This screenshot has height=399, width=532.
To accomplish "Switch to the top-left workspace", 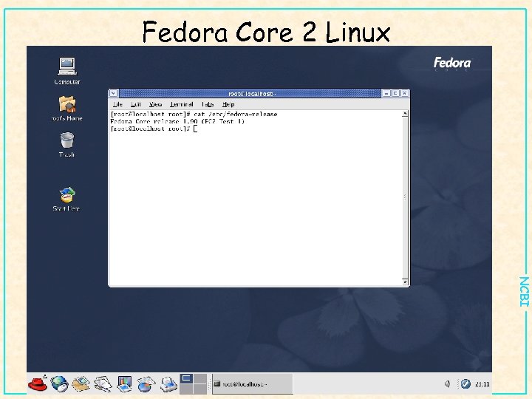I will pyautogui.click(x=186, y=378).
